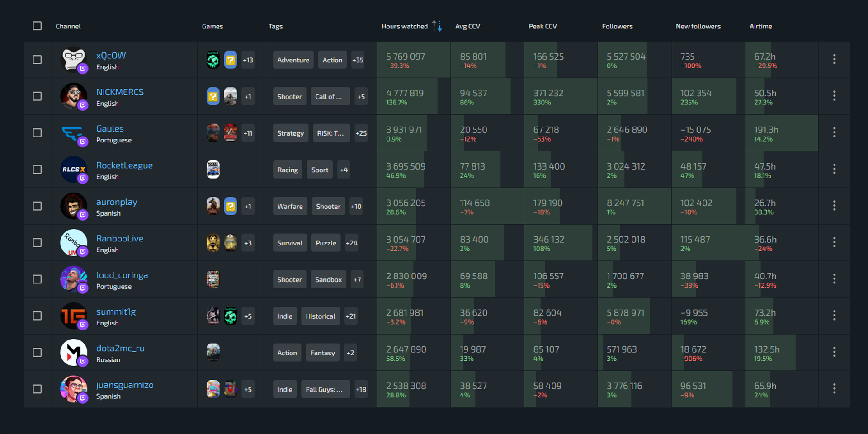Select the RocketLeague row checkbox
The height and width of the screenshot is (434, 868).
point(37,170)
